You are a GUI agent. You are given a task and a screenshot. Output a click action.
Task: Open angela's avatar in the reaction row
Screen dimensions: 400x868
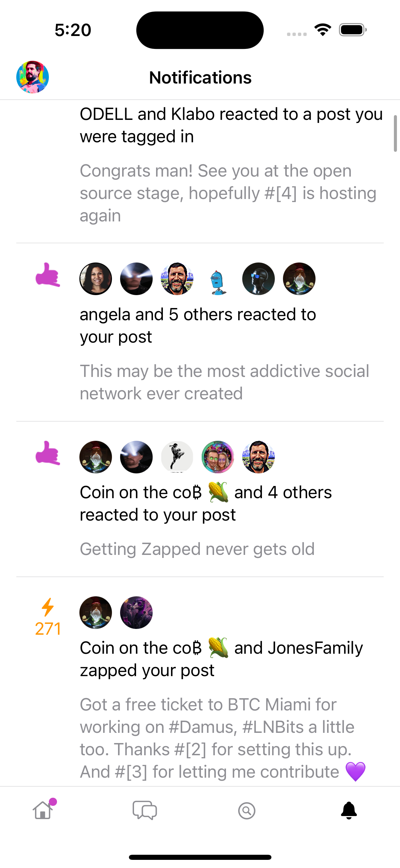coord(96,279)
